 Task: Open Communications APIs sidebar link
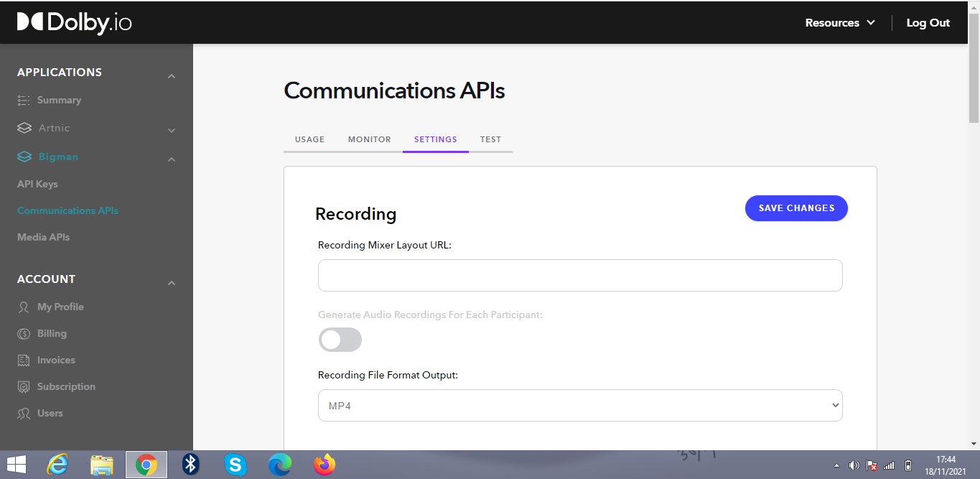(67, 210)
